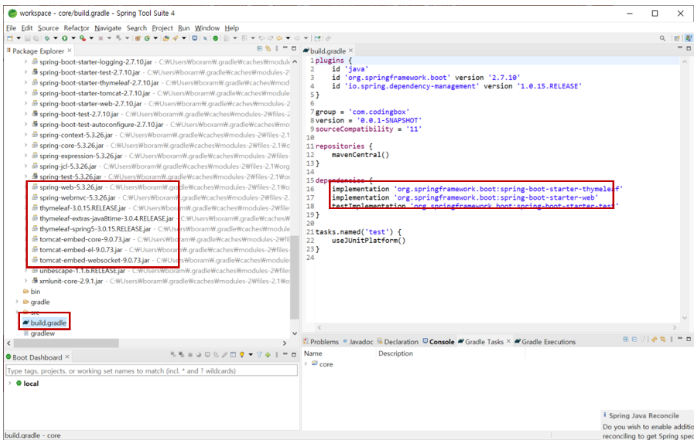Click the green Run toolbar icon
700x444 pixels.
[x=65, y=38]
